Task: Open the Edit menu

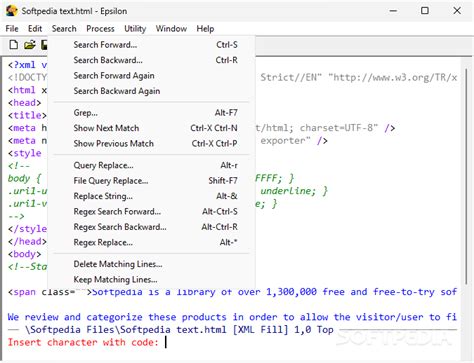Action: [35, 29]
